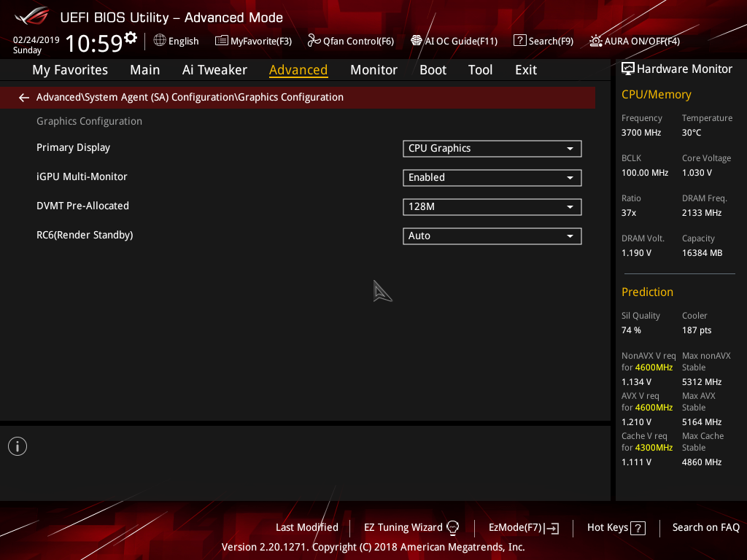The image size is (747, 560).
Task: Open the Primary Display dropdown
Action: coord(492,149)
